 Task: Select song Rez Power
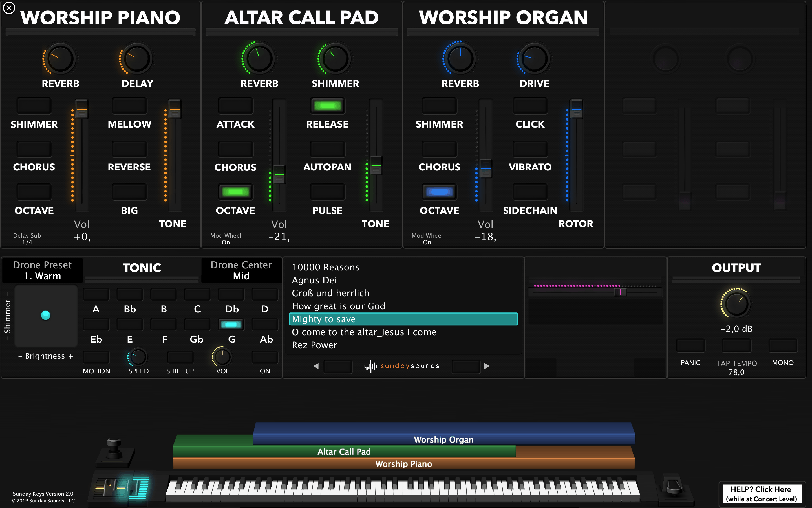tap(403, 345)
